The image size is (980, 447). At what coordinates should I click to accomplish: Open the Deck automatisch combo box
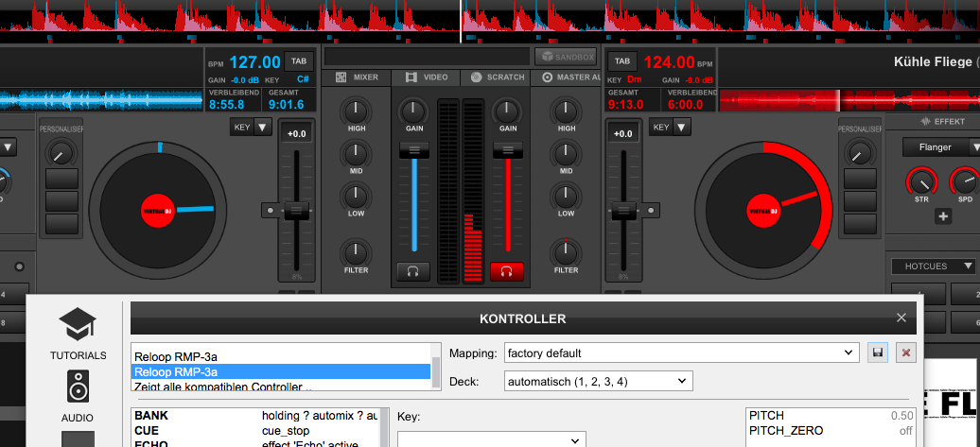(598, 381)
